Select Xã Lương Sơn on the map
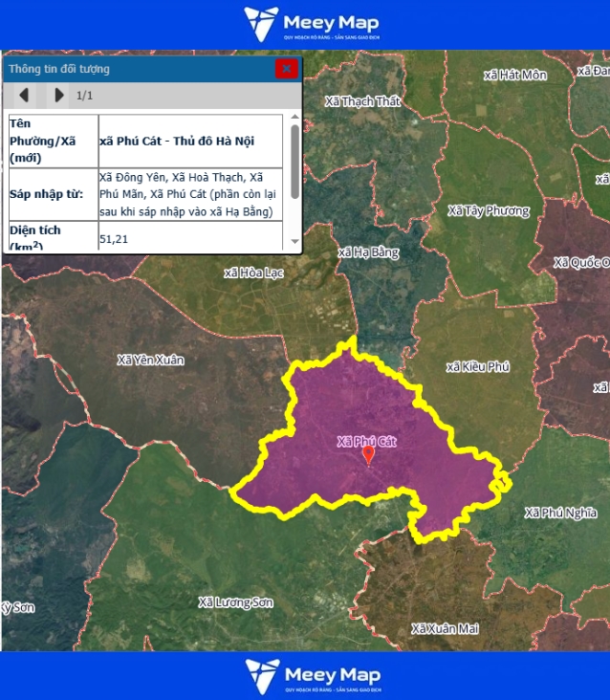 [x=235, y=602]
